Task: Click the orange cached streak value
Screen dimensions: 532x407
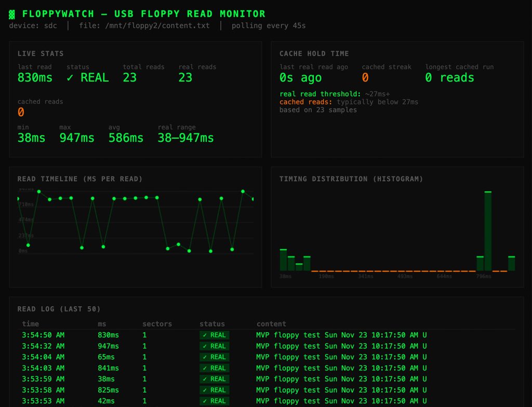Action: point(365,78)
